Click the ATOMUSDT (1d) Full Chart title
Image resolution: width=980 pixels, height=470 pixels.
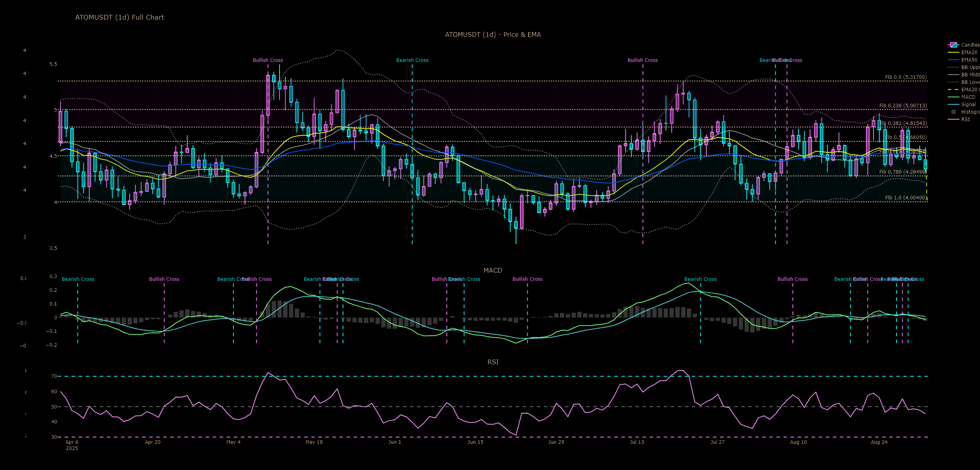(x=119, y=17)
